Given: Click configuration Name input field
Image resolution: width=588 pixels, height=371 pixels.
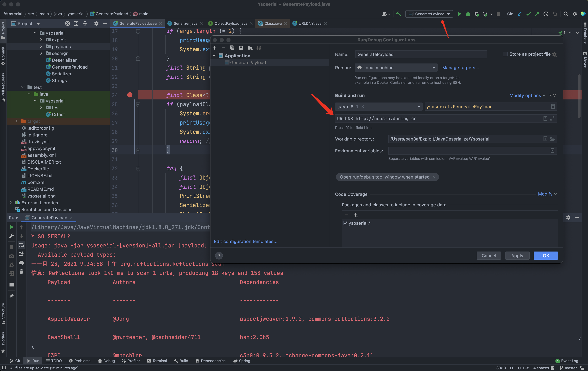Looking at the screenshot, I should [421, 54].
